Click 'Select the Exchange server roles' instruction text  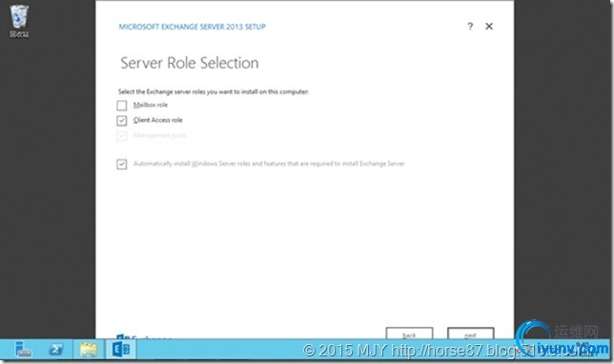point(214,91)
